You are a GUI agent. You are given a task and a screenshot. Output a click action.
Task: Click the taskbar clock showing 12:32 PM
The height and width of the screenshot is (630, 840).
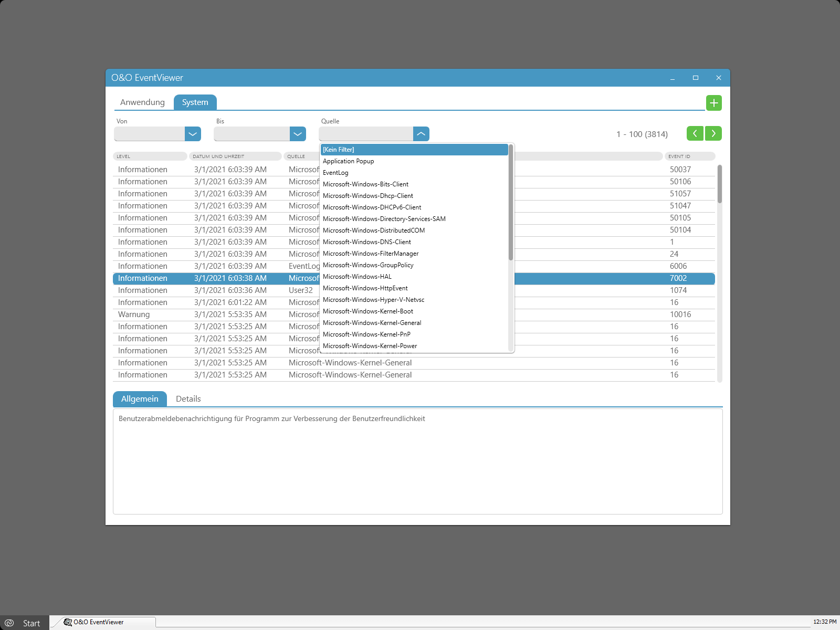tap(825, 622)
